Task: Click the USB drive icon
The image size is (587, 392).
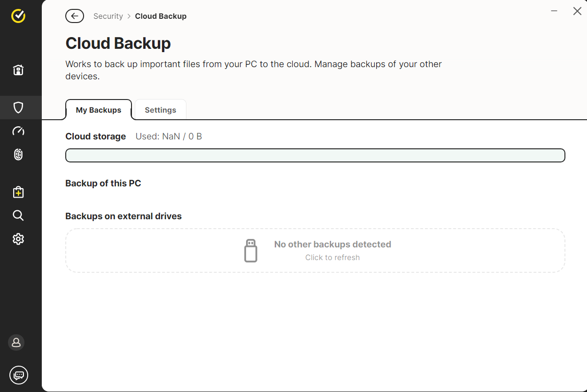Action: [251, 251]
